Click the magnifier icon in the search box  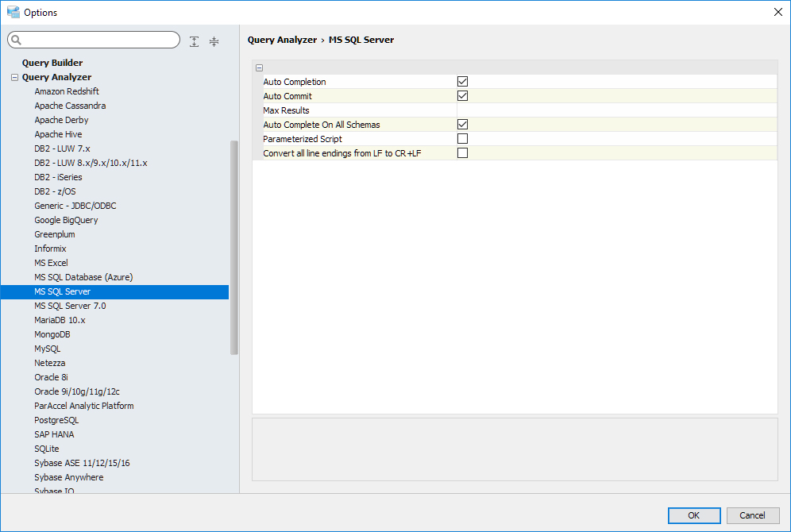click(x=17, y=40)
